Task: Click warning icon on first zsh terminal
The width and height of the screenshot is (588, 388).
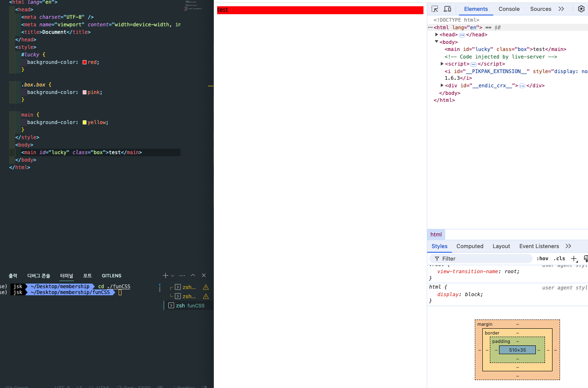Action: (x=206, y=287)
